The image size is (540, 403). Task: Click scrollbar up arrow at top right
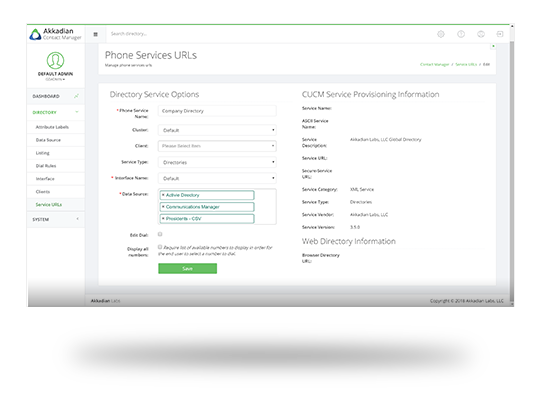pos(512,26)
